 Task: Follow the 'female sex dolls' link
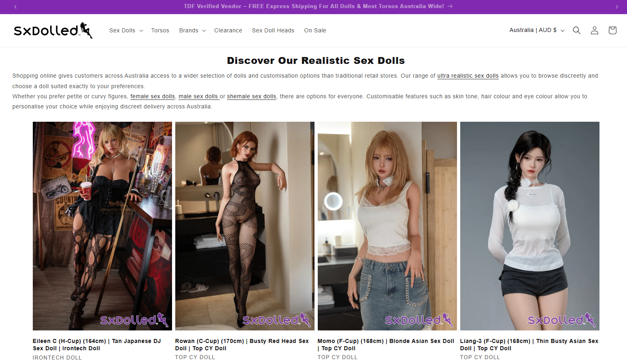[153, 96]
